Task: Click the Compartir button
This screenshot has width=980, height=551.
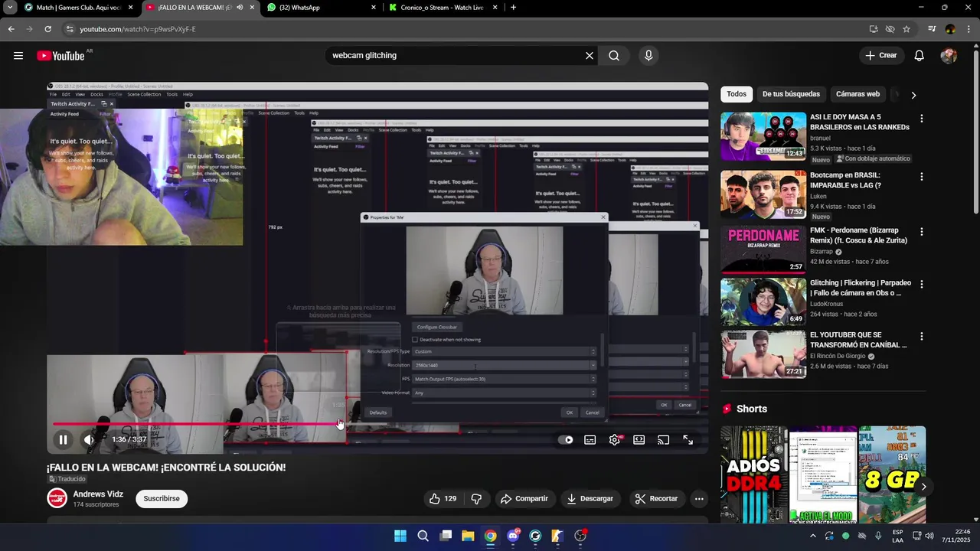Action: pyautogui.click(x=524, y=499)
